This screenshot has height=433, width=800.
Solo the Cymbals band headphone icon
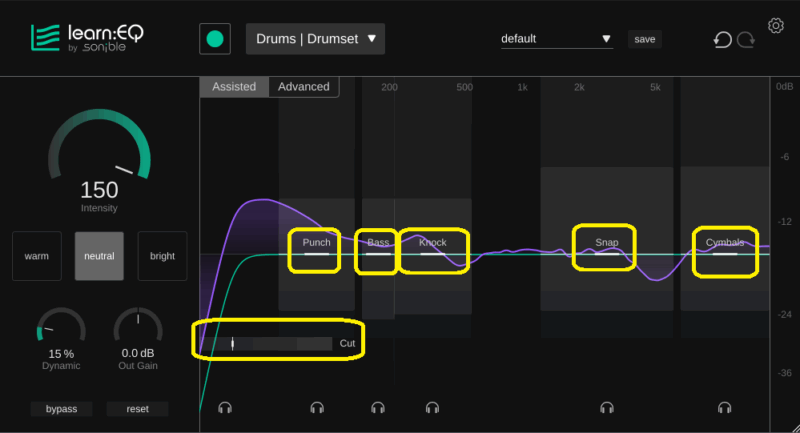725,408
